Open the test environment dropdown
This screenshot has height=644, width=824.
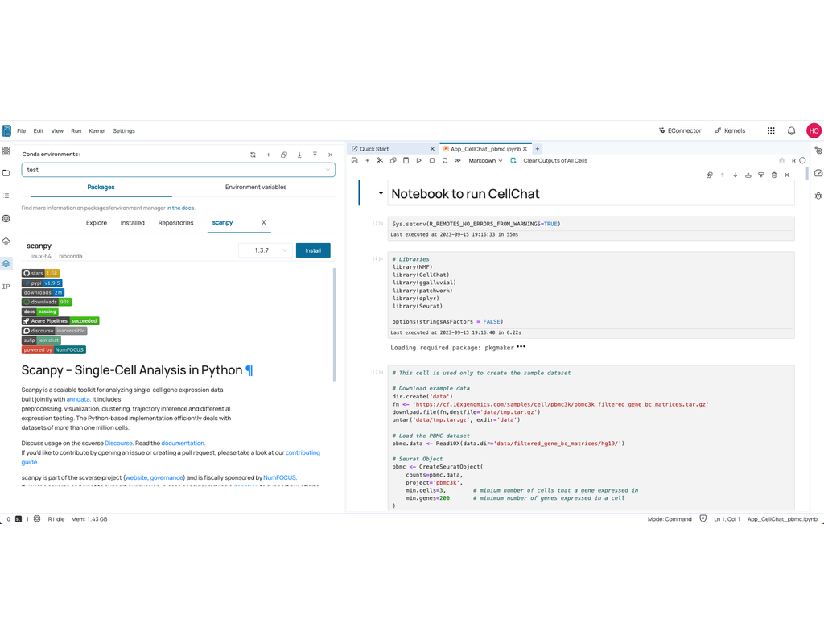pos(329,170)
